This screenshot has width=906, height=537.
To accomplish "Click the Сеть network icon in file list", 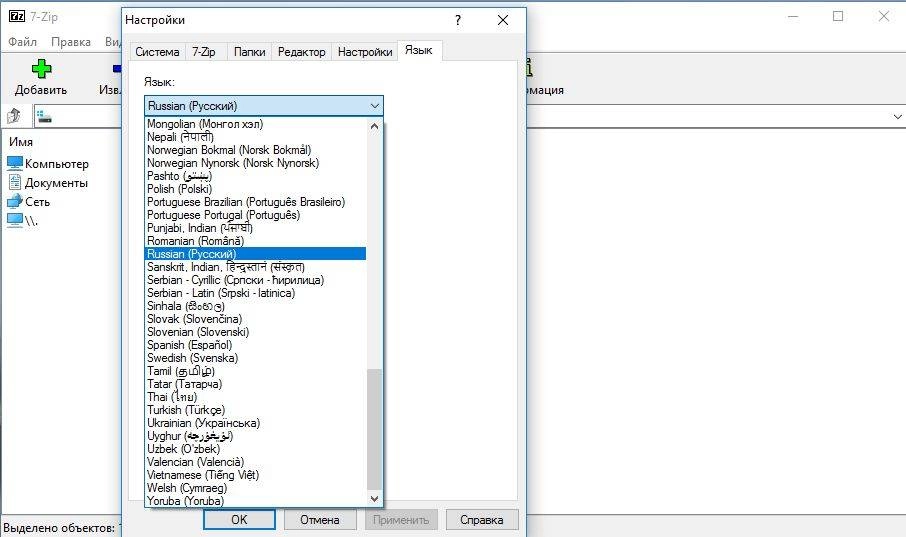I will click(14, 202).
